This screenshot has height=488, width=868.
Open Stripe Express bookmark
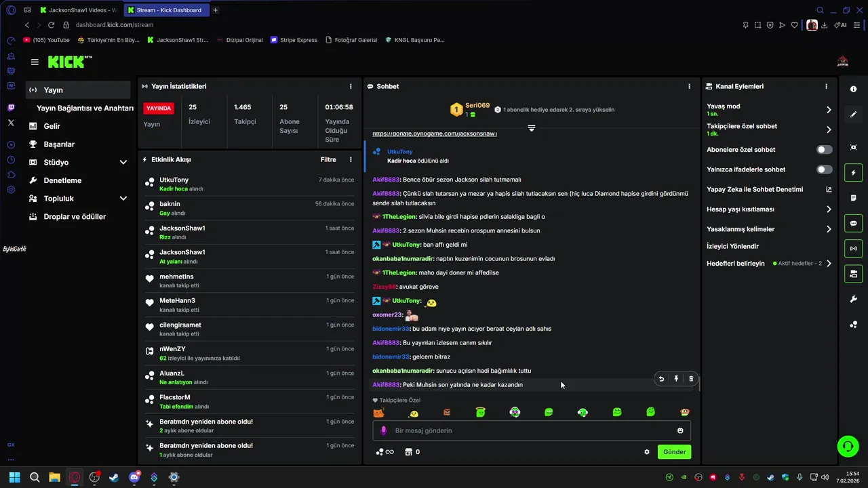click(294, 40)
